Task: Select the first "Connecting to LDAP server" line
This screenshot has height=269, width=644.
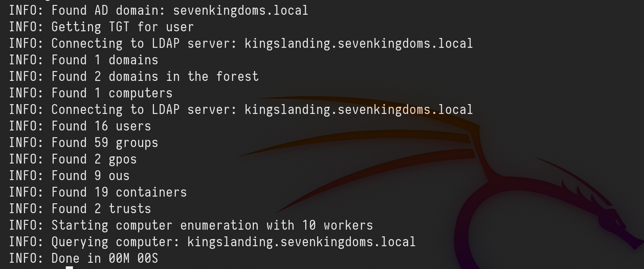Action: (x=241, y=43)
